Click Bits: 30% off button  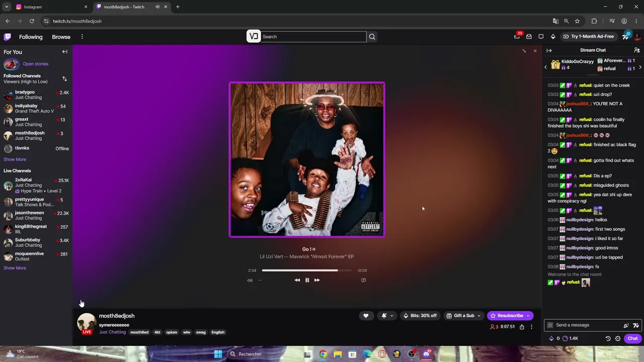420,316
